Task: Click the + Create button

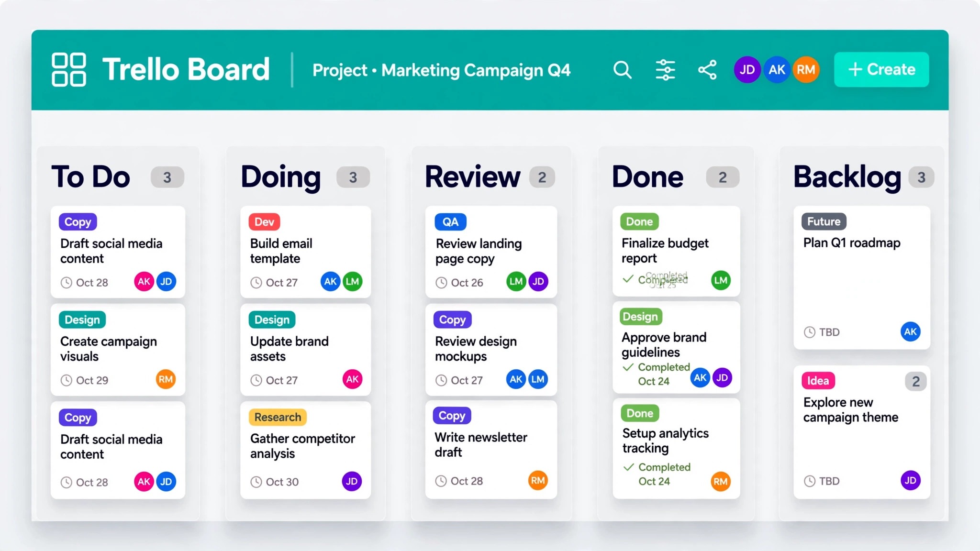Action: [x=881, y=70]
